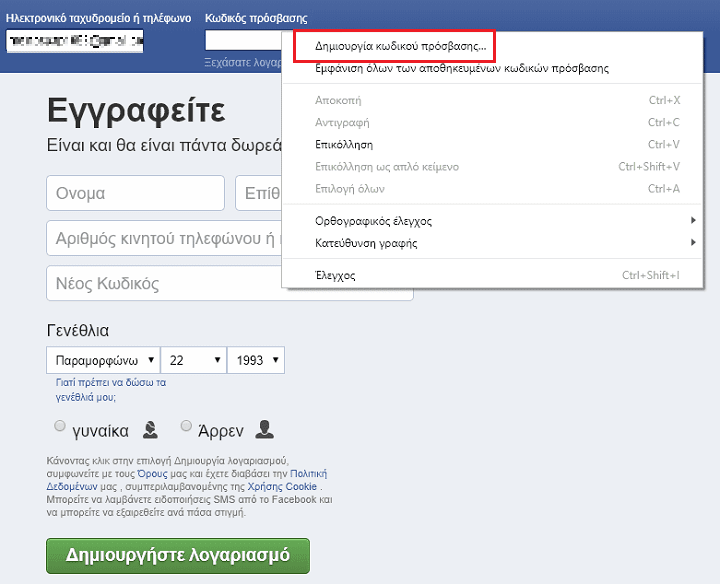Click the surname field beside Όνομα

[x=259, y=193]
